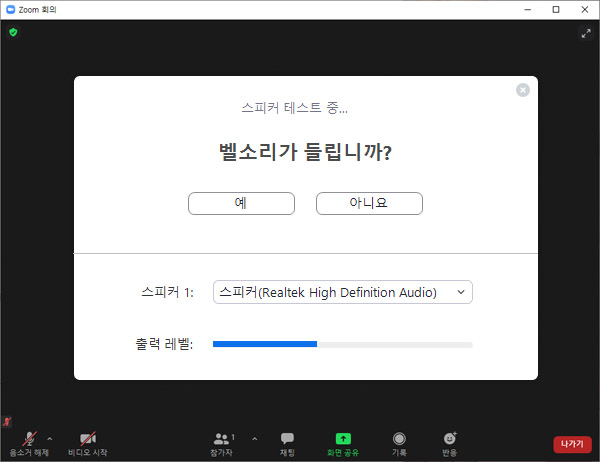600x462 pixels.
Task: Answer 예 to the ringtone question
Action: pyautogui.click(x=241, y=203)
